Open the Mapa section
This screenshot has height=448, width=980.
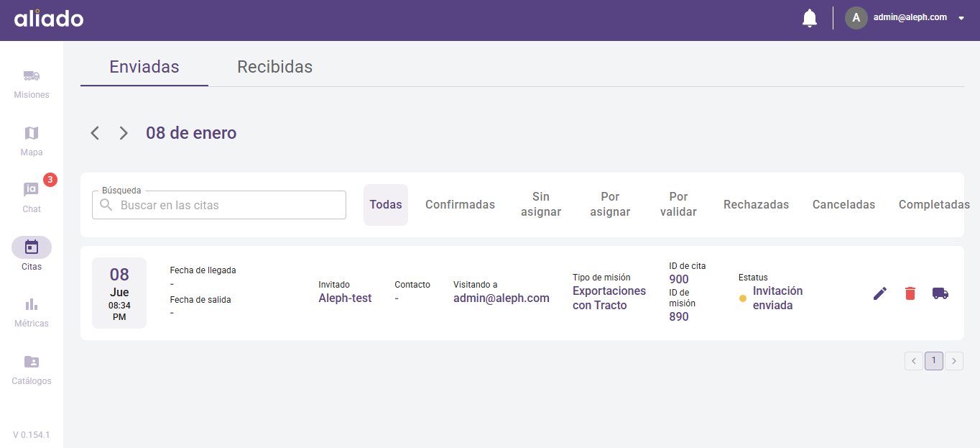[32, 141]
